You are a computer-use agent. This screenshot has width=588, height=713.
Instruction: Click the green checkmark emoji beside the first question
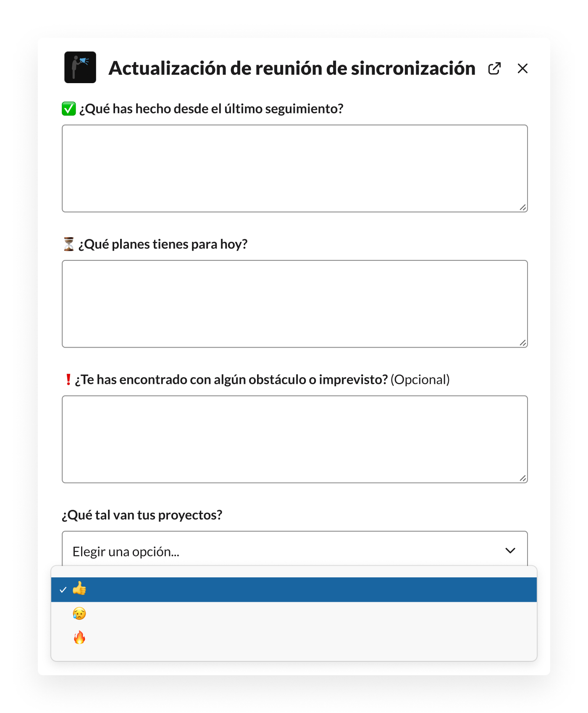click(69, 109)
